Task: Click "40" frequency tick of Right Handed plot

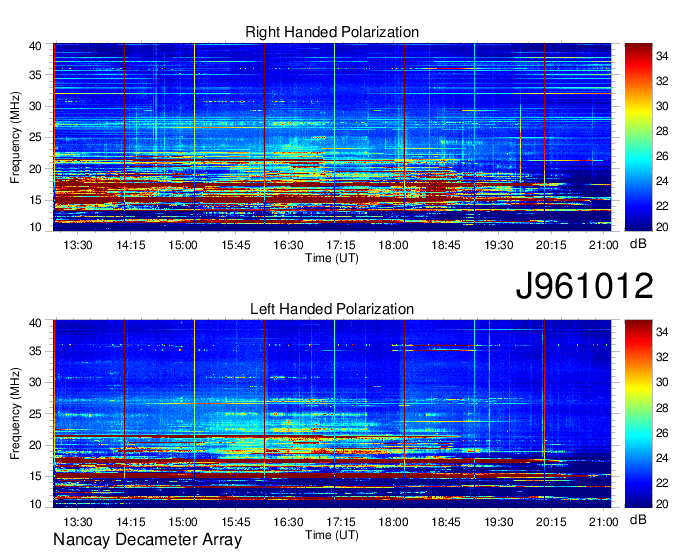Action: pyautogui.click(x=35, y=46)
